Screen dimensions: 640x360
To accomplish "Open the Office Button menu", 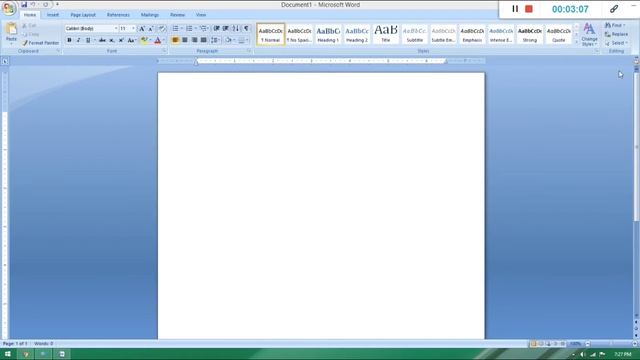I will [9, 8].
